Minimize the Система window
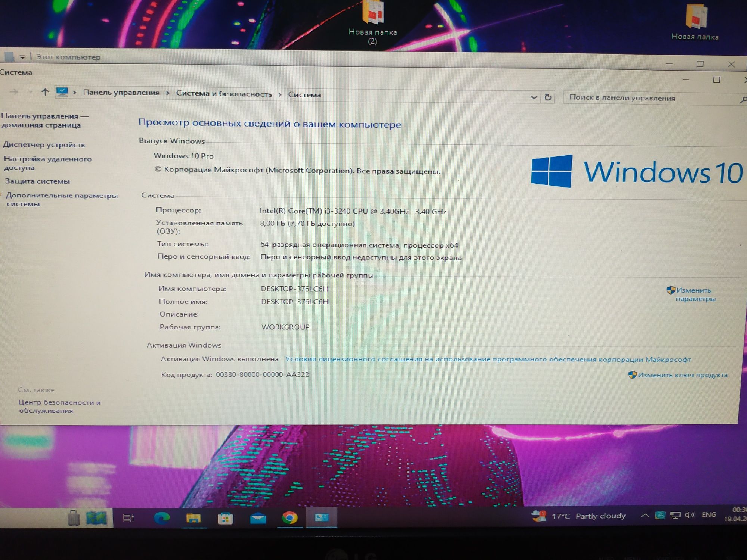 686,79
